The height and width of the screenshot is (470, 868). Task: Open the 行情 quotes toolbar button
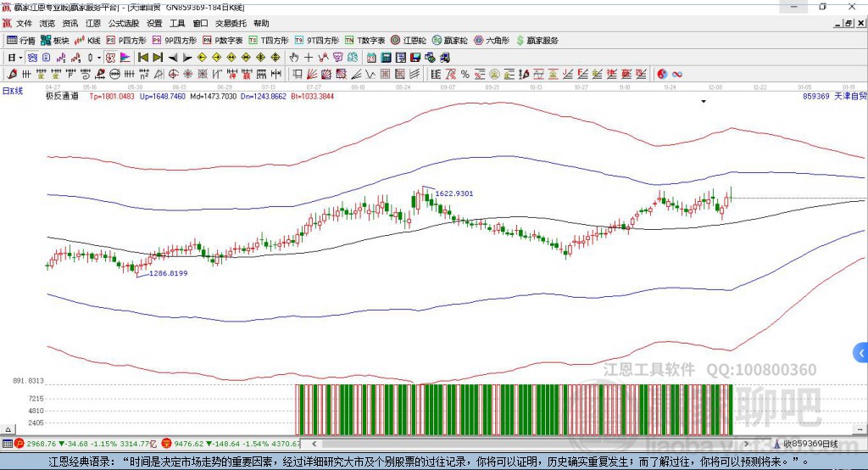(21, 40)
